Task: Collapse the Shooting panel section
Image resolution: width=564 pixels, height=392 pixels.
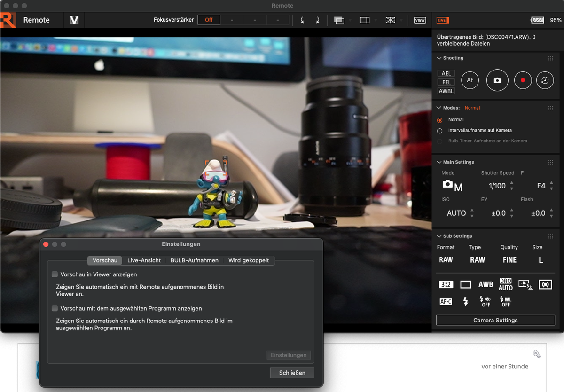Action: coord(439,58)
